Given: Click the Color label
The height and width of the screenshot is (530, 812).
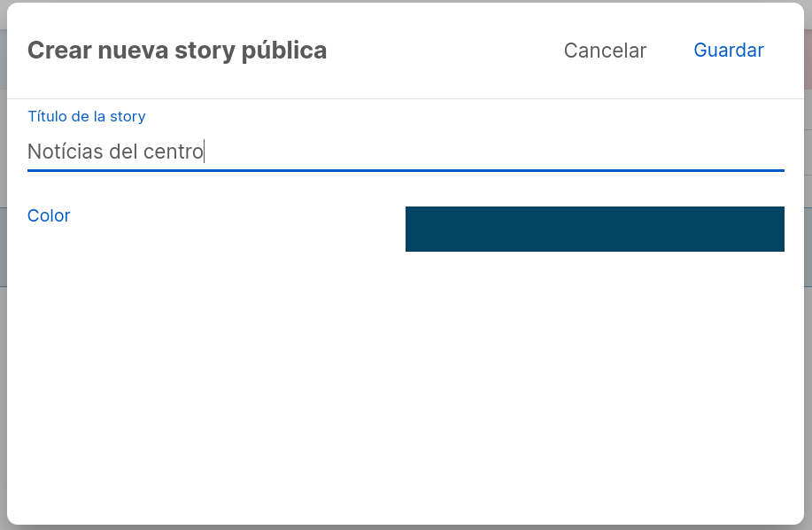Looking at the screenshot, I should point(49,215).
